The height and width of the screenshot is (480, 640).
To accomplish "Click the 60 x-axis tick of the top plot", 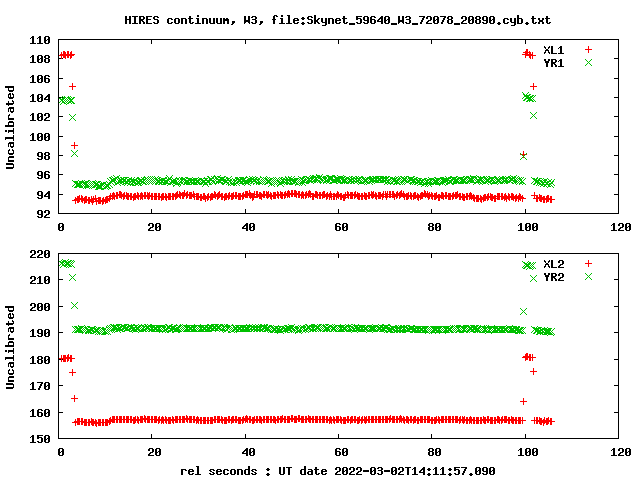I will [x=341, y=227].
